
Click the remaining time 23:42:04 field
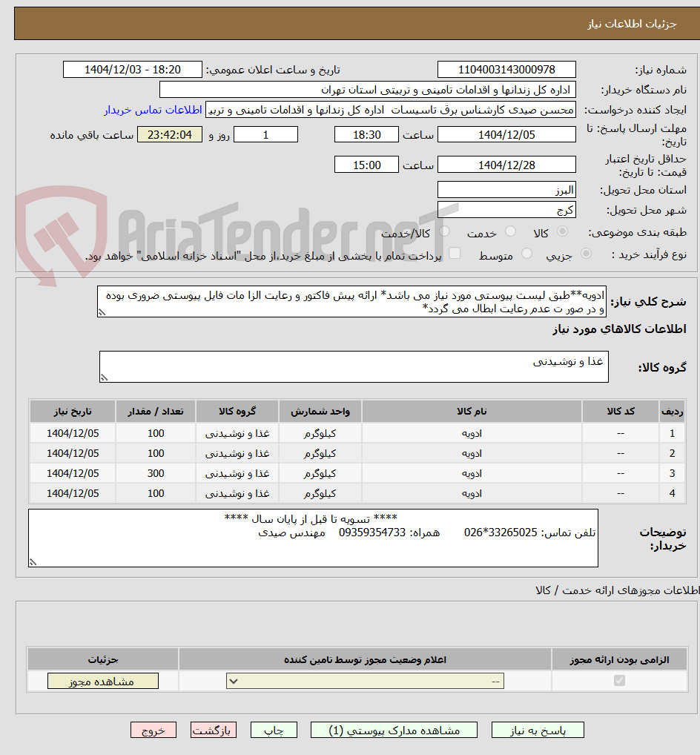(170, 134)
